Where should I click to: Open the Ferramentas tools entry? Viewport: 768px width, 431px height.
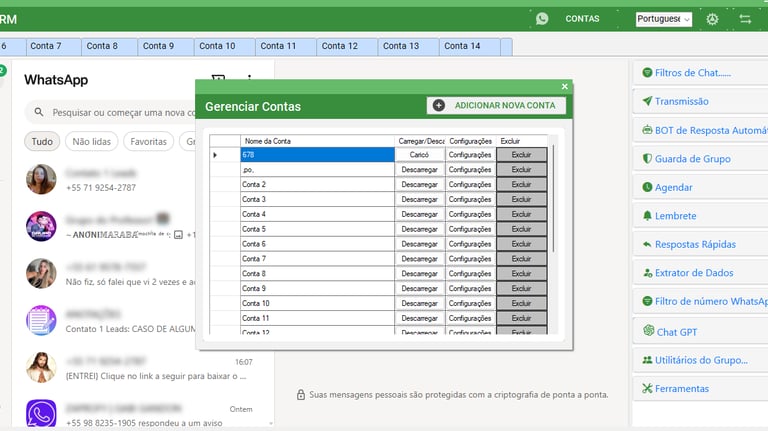coord(682,389)
